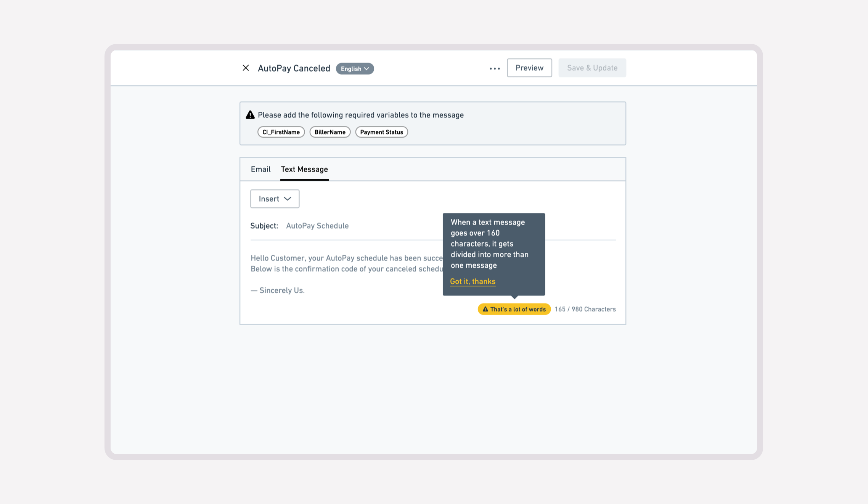Click the chevron arrow on Insert button
The height and width of the screenshot is (504, 868).
click(288, 199)
